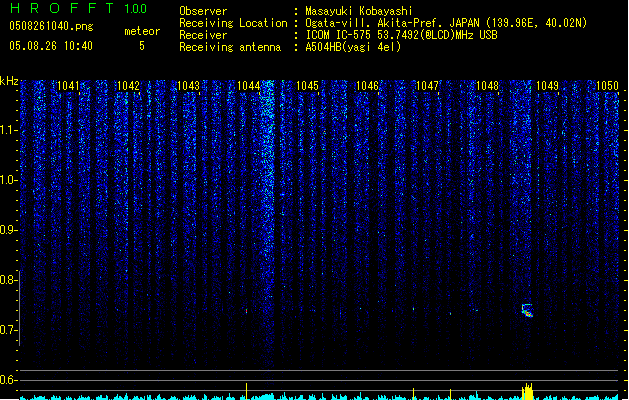Screen dimensions: 629x400
Task: Click the small red echo near 1044
Action: tap(246, 311)
